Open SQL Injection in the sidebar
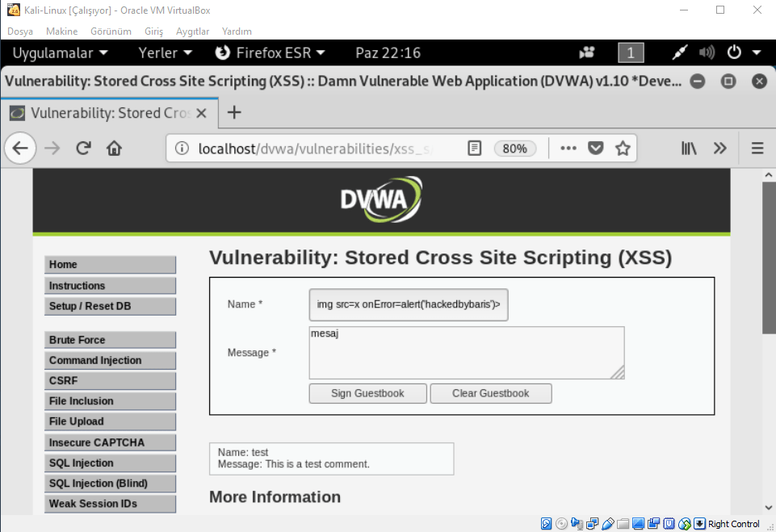 coord(110,463)
